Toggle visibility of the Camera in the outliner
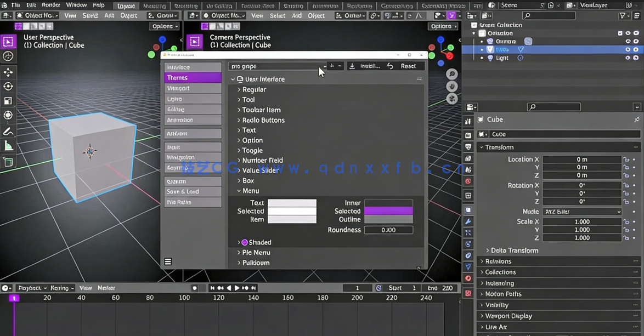The width and height of the screenshot is (644, 336). click(x=628, y=41)
